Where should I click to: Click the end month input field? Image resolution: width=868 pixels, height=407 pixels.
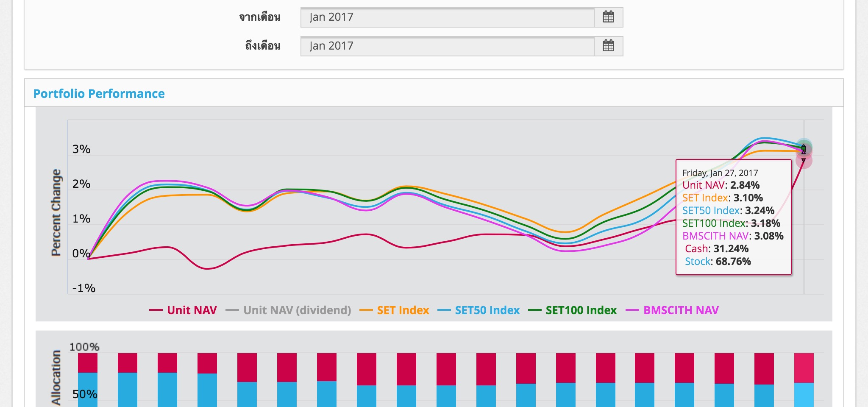click(x=448, y=46)
